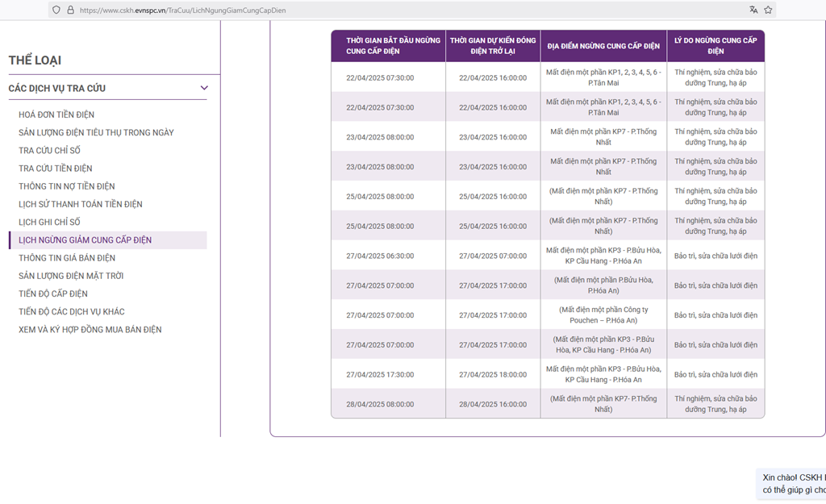The image size is (826, 504).
Task: Select Sản lượng điện tiêu thụ trong ngày
Action: (96, 132)
